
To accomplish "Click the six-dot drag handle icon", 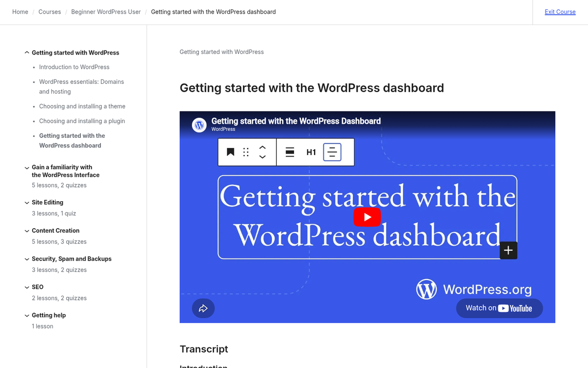I will coord(246,152).
